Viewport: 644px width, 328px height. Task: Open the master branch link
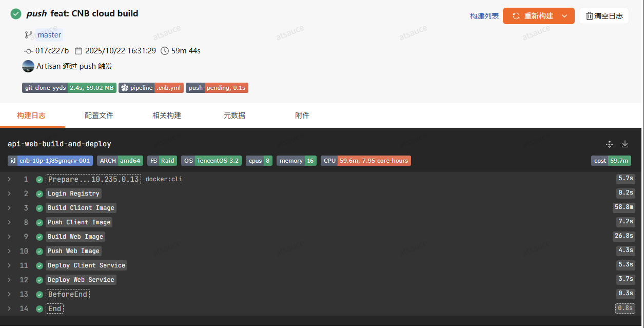click(x=49, y=35)
